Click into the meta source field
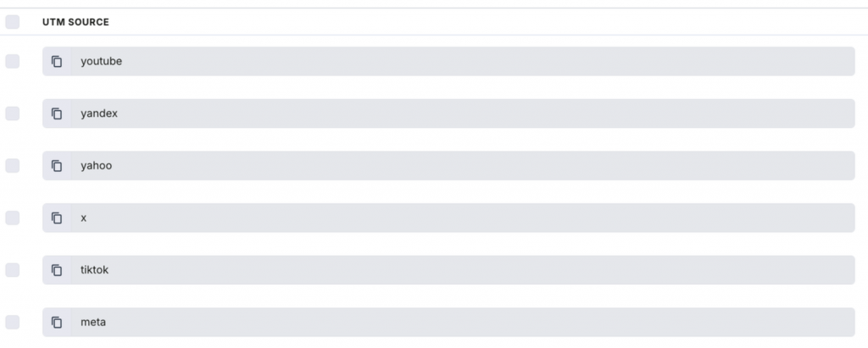 (463, 322)
